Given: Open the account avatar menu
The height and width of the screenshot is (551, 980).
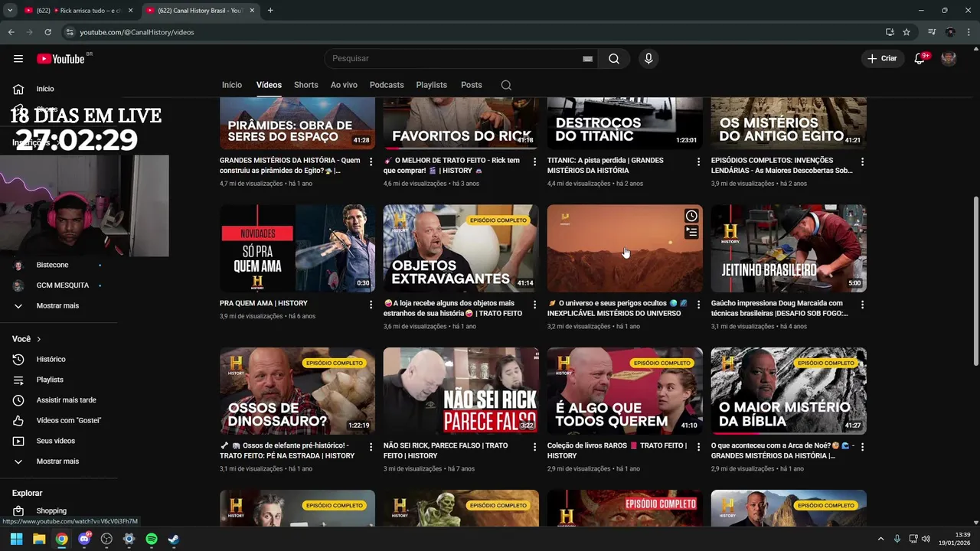Looking at the screenshot, I should tap(949, 59).
